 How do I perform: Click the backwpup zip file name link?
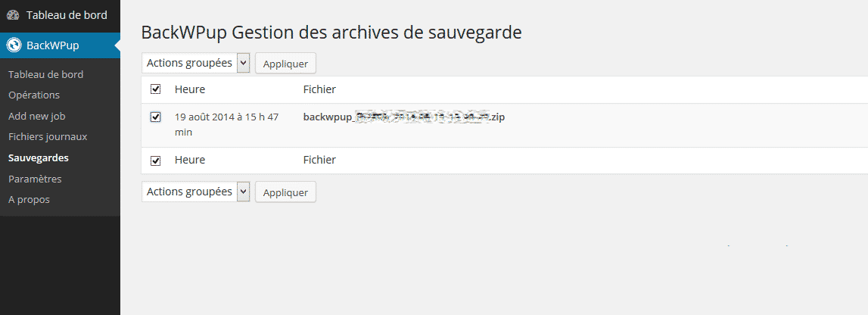pos(404,117)
